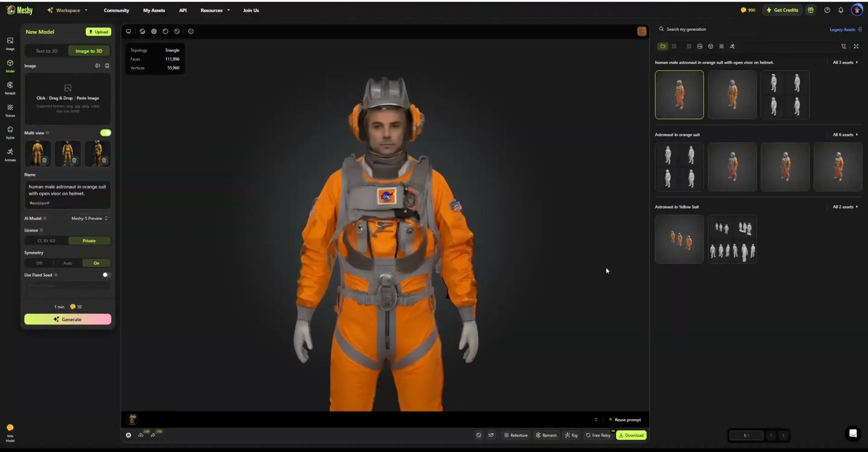Activate the filter icon in the assets panel
Viewport: 868px width, 452px height.
coord(844,46)
